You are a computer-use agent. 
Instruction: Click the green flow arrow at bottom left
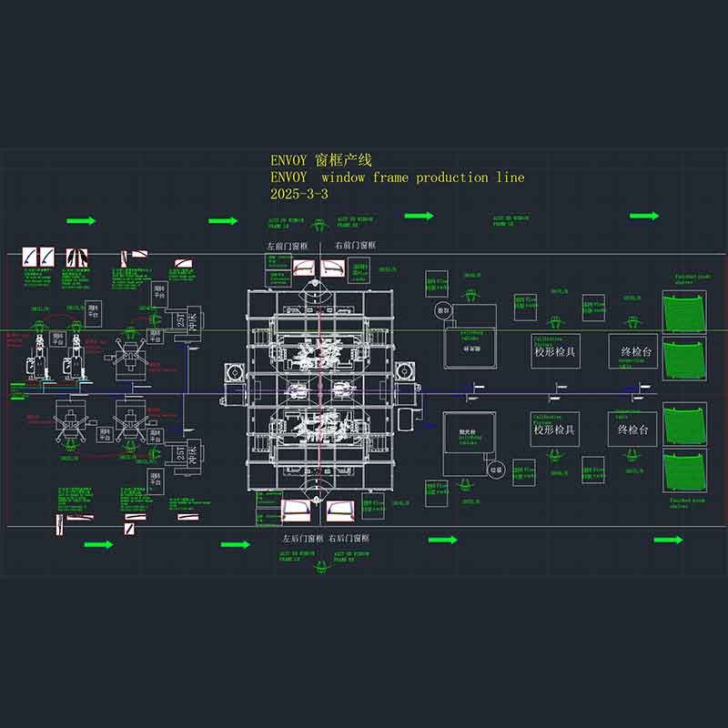(99, 544)
